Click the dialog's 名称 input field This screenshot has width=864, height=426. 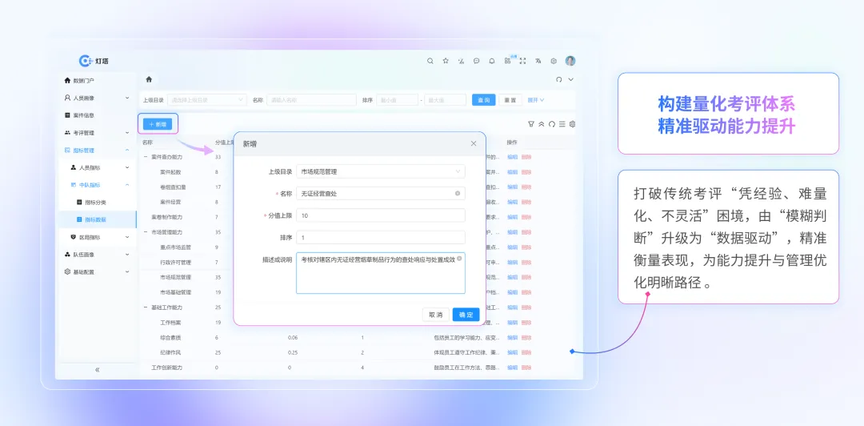(x=380, y=193)
